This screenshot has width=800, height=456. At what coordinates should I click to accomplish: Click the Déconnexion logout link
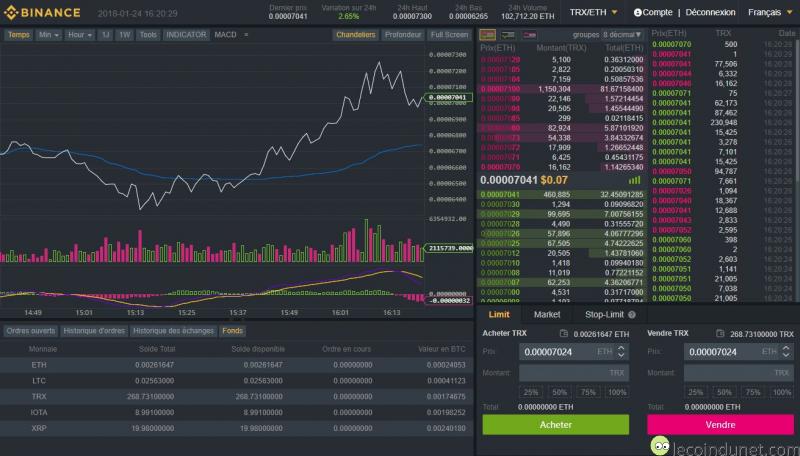[710, 12]
